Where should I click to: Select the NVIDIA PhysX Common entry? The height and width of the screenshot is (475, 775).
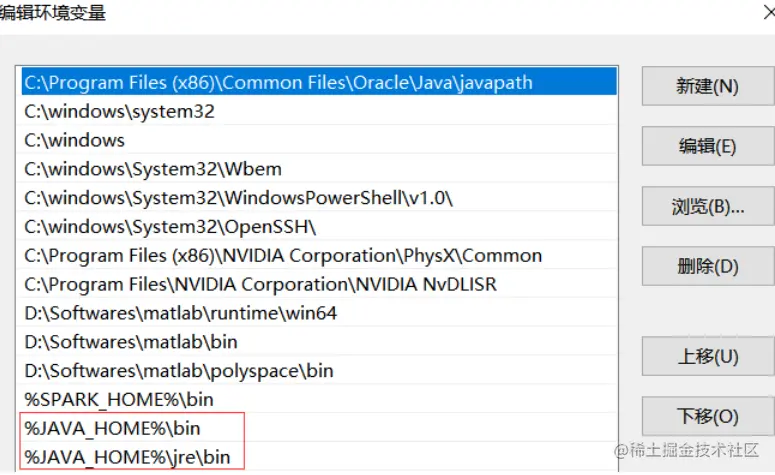(x=317, y=256)
